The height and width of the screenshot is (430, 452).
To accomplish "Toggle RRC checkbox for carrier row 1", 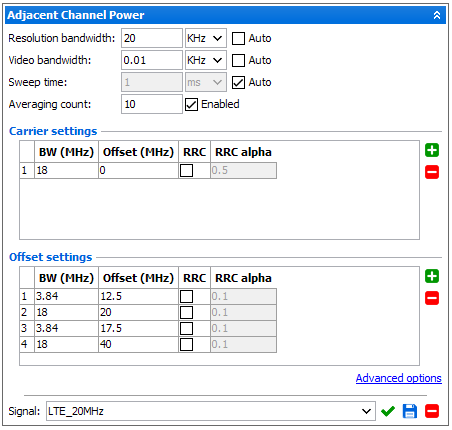I will click(x=186, y=171).
